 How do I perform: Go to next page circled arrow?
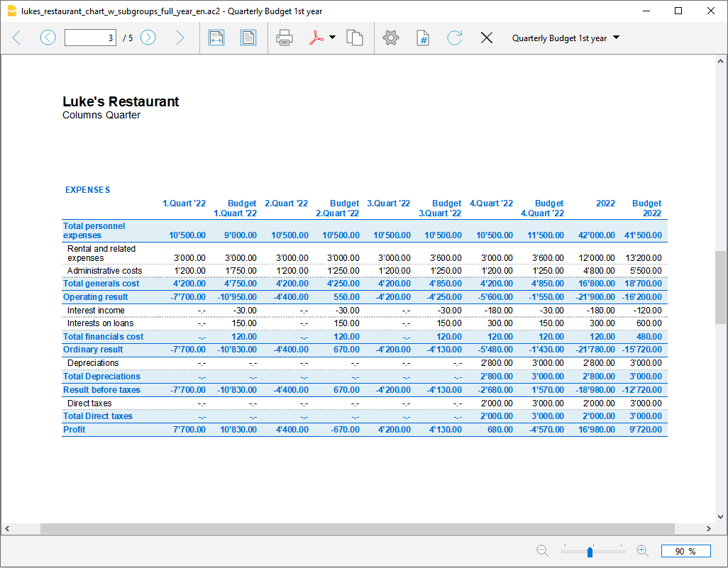(148, 38)
